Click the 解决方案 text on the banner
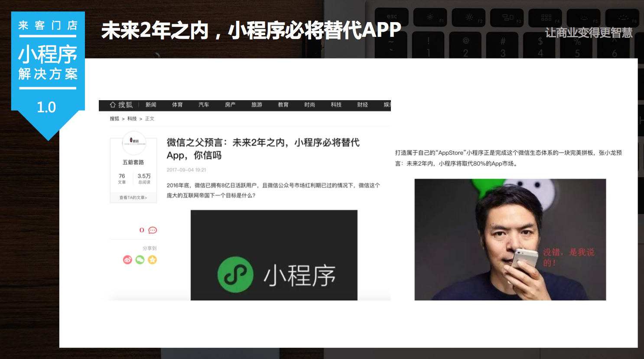The width and height of the screenshot is (644, 359). [48, 74]
